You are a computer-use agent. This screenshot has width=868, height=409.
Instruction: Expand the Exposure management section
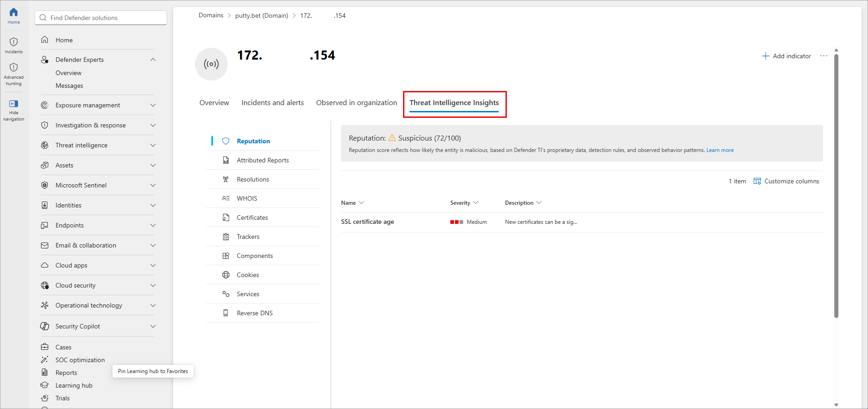(x=153, y=105)
